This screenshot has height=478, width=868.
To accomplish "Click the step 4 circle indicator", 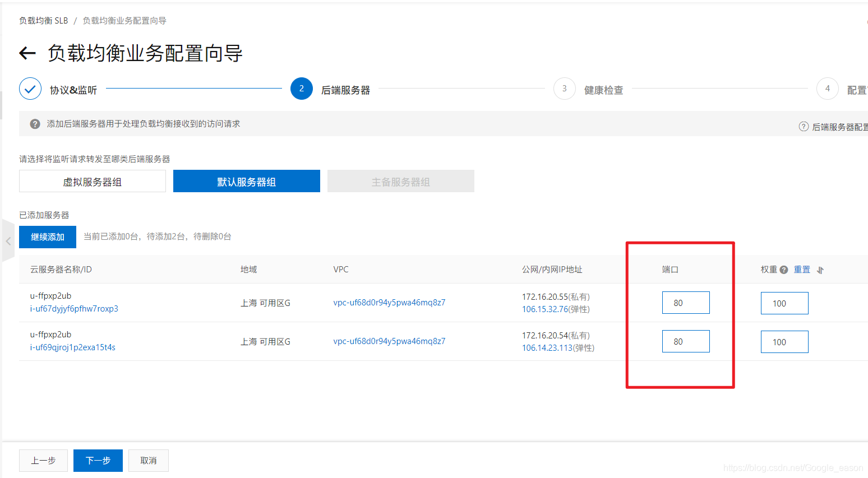I will click(x=828, y=89).
